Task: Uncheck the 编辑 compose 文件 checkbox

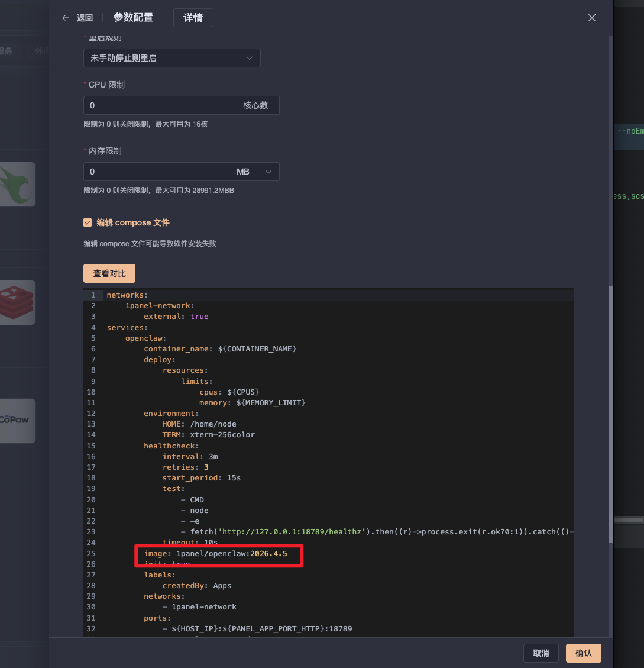Action: click(x=88, y=222)
